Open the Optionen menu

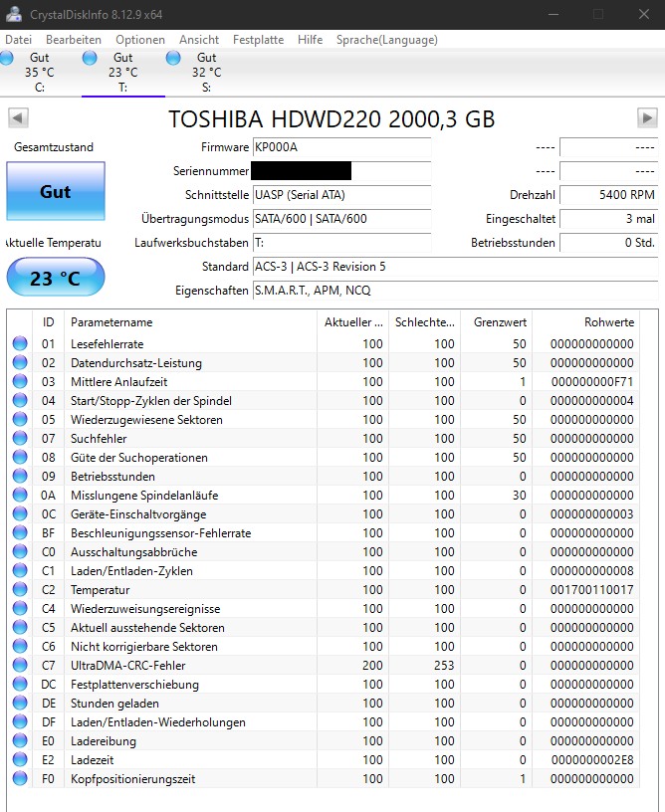(140, 40)
